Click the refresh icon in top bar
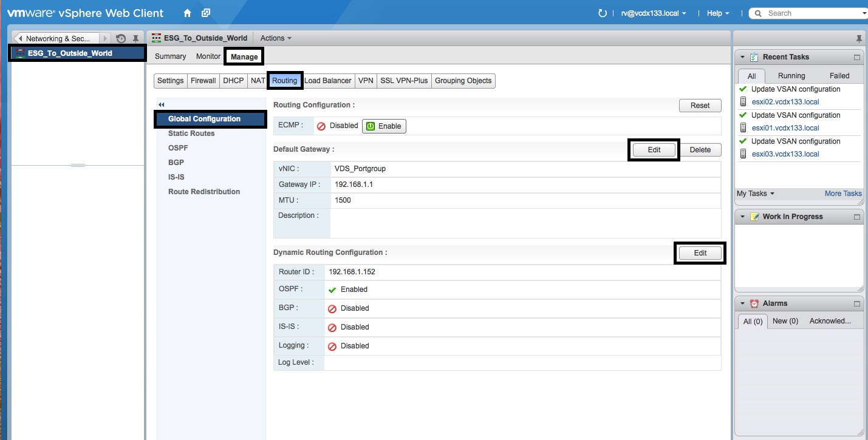Viewport: 868px width, 440px height. click(x=603, y=13)
